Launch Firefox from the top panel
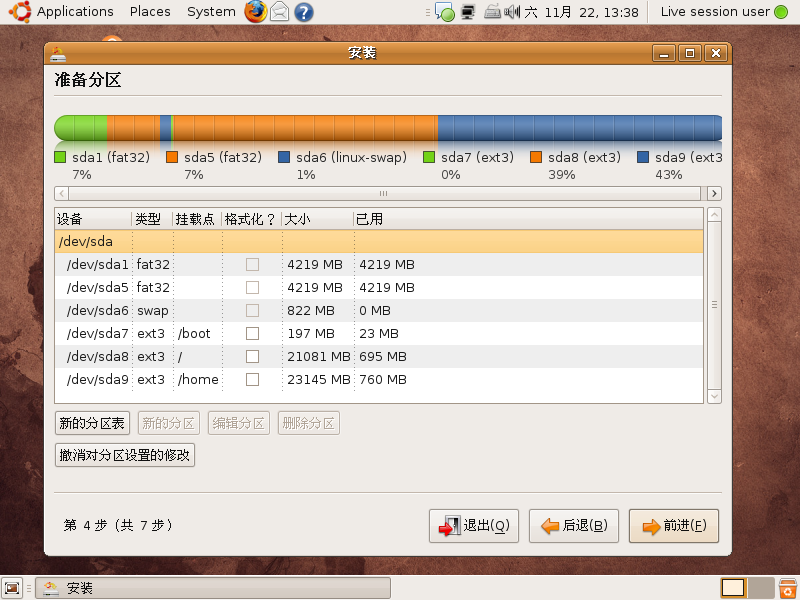Screen dimensions: 800x600 point(256,12)
